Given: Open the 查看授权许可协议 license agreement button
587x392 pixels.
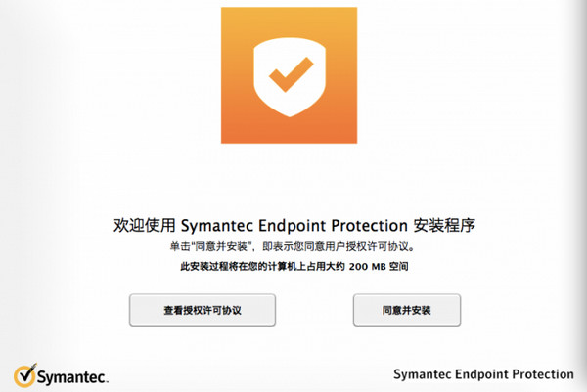Looking at the screenshot, I should point(202,310).
